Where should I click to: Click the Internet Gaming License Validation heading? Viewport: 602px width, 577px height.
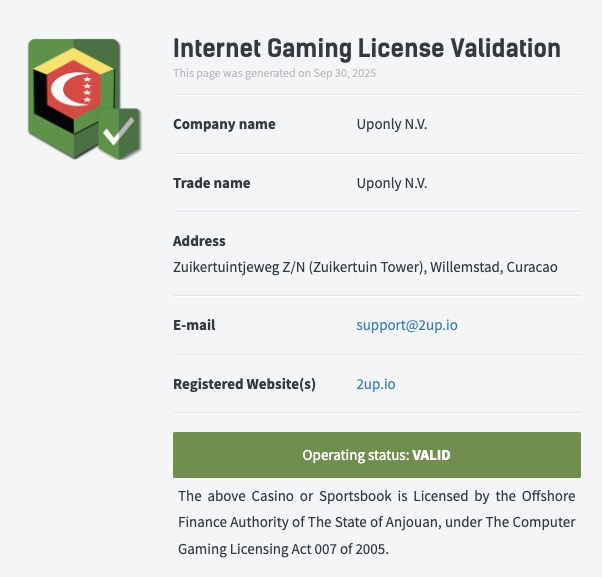[367, 48]
